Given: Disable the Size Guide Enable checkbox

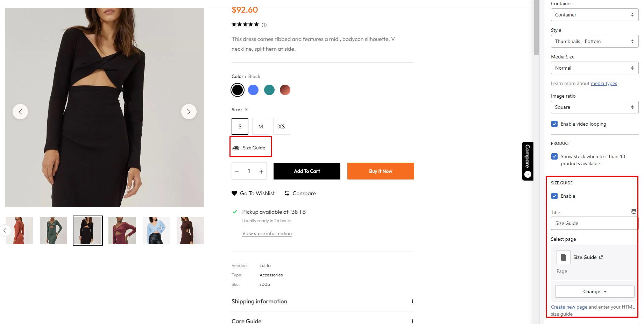Looking at the screenshot, I should pyautogui.click(x=554, y=196).
